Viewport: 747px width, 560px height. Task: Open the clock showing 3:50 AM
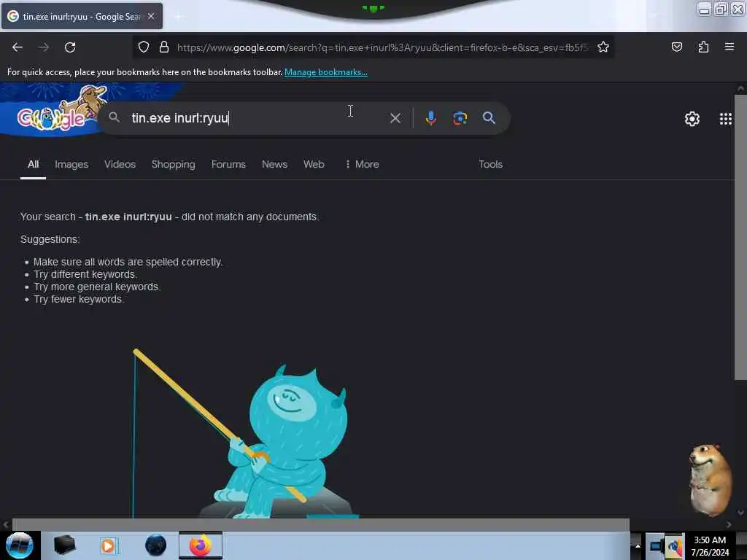(710, 545)
